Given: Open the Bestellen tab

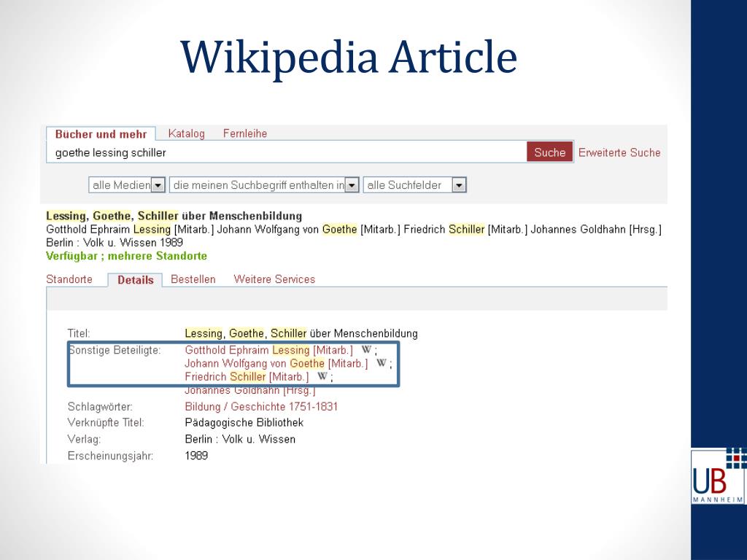Looking at the screenshot, I should pos(193,279).
